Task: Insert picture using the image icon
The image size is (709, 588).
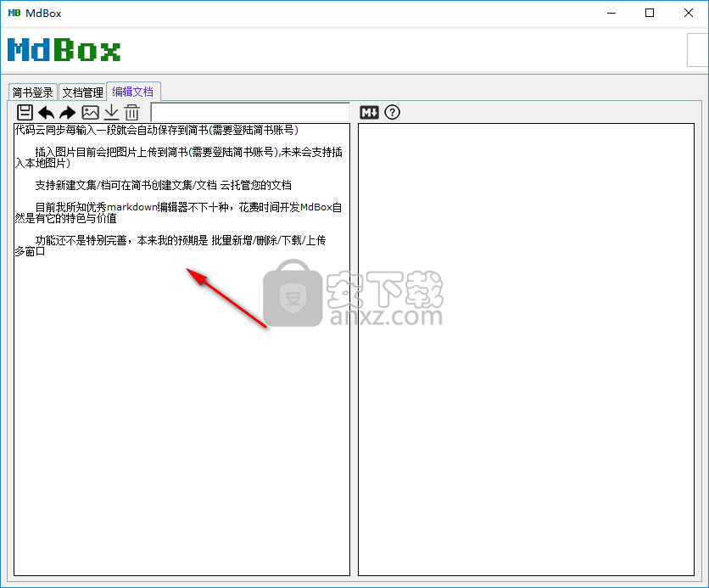Action: click(90, 112)
